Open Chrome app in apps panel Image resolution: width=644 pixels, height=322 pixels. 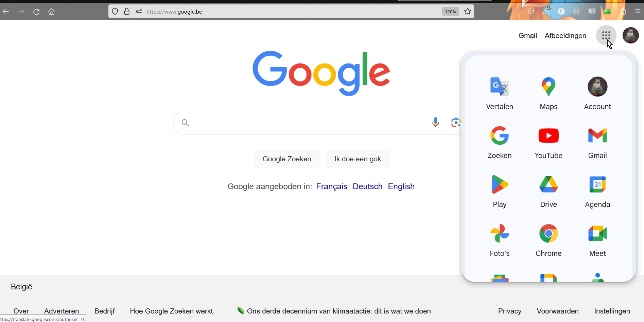click(549, 240)
